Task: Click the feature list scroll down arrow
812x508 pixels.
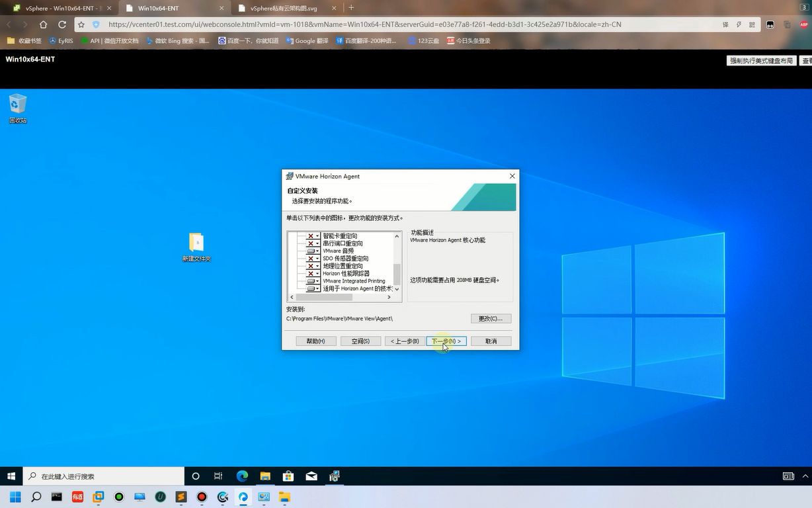Action: point(397,289)
